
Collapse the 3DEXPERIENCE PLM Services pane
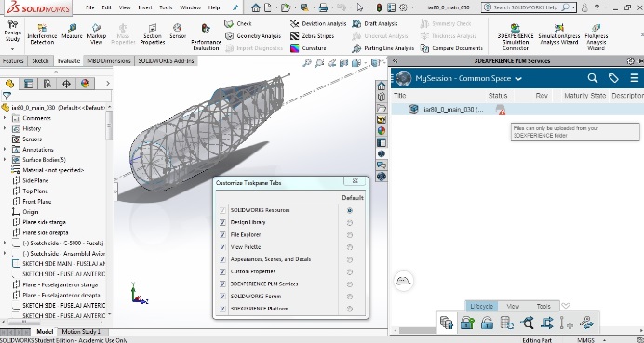pyautogui.click(x=396, y=60)
